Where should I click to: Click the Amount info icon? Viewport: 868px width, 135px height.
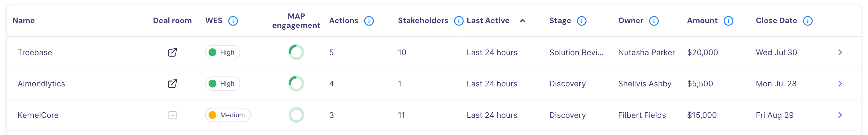728,21
